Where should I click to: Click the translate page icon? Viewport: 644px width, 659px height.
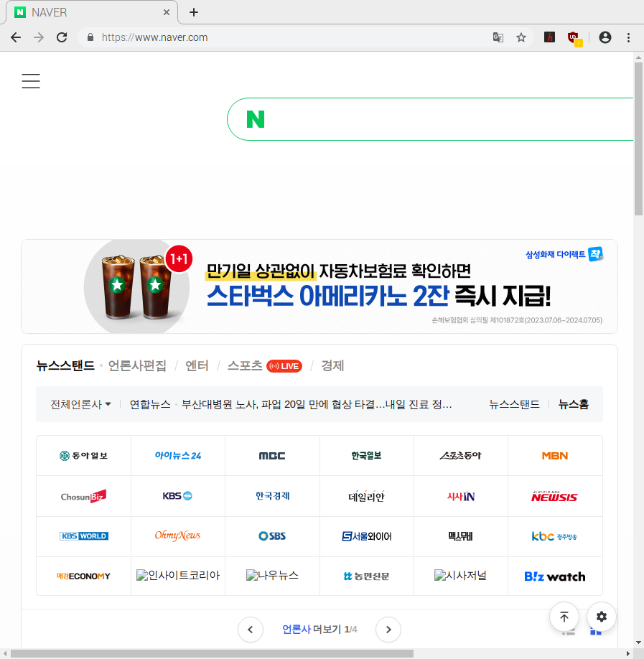tap(498, 37)
